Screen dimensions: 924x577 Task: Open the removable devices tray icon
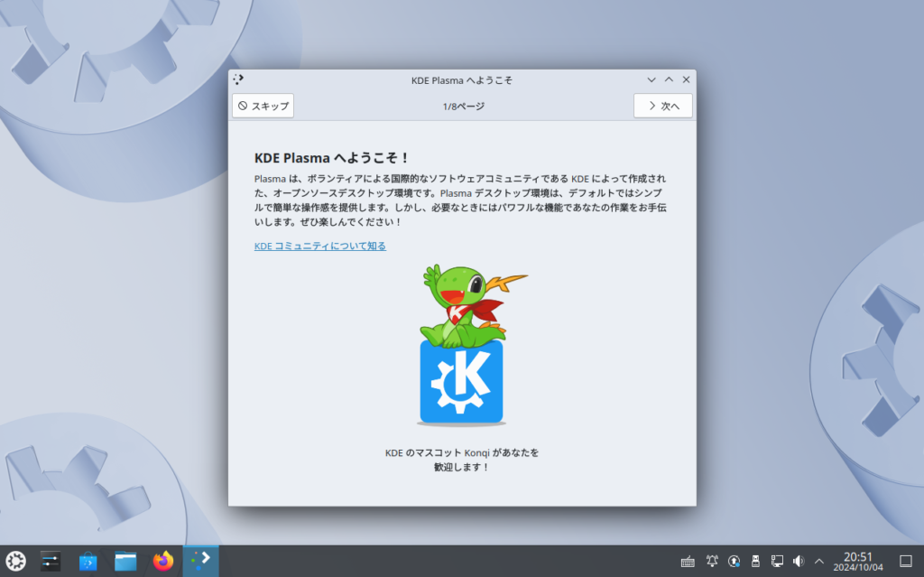coord(756,561)
